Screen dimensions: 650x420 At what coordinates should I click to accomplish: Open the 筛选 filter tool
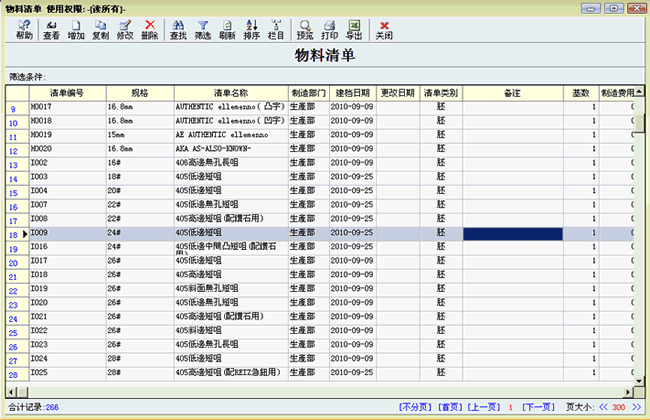point(203,30)
